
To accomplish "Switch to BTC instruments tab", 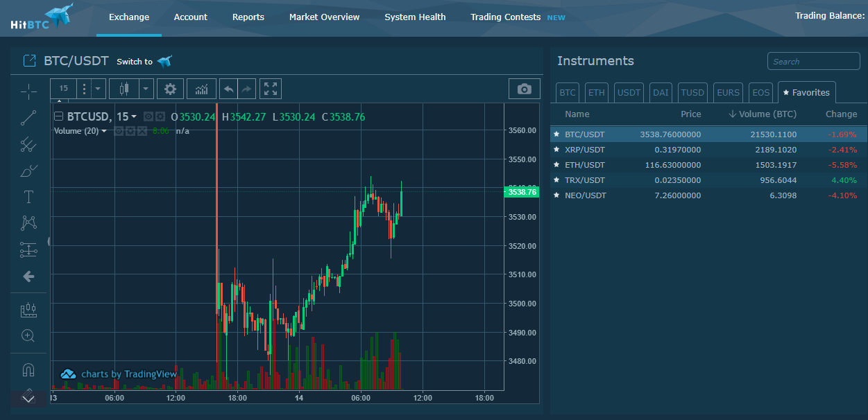I will point(568,92).
